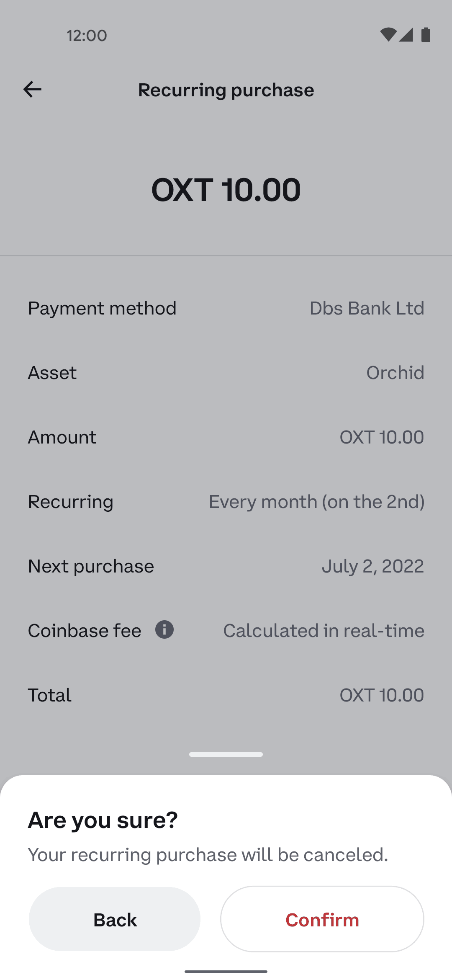Tap the Wi-Fi status icon

coord(388,35)
